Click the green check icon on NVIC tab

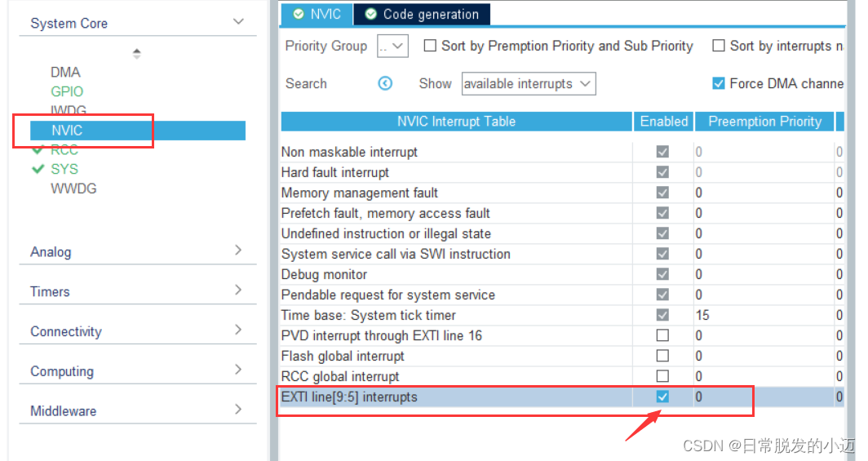(x=299, y=14)
